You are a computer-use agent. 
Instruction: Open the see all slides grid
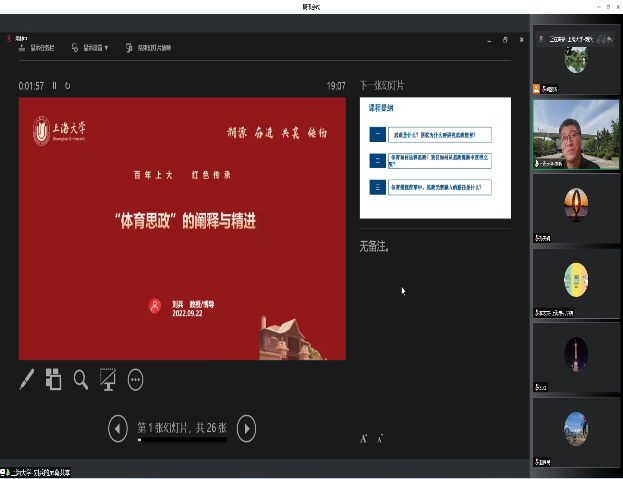[54, 379]
